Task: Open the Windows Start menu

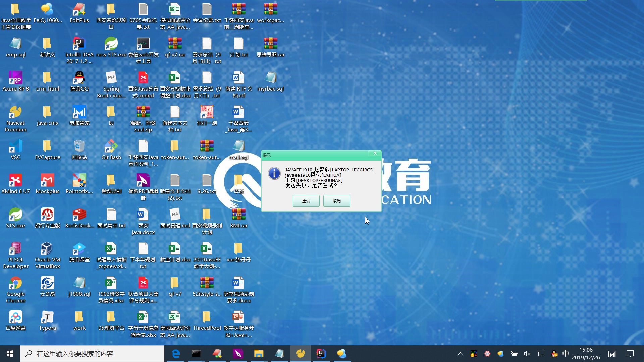Action: 10,354
